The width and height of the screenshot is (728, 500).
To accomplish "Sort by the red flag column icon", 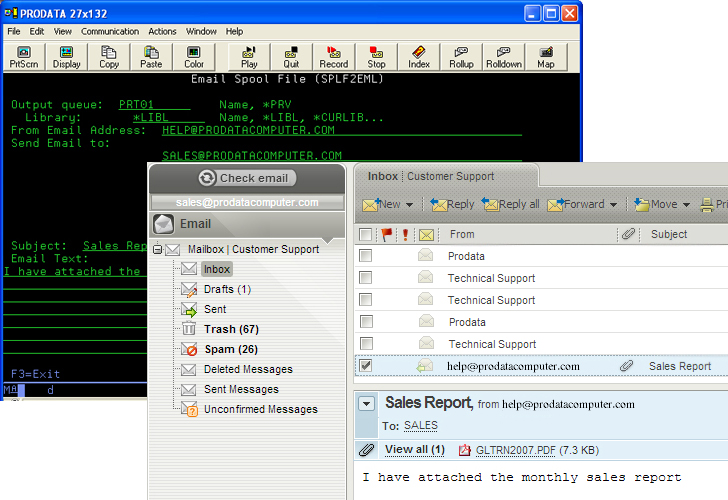I will click(386, 234).
